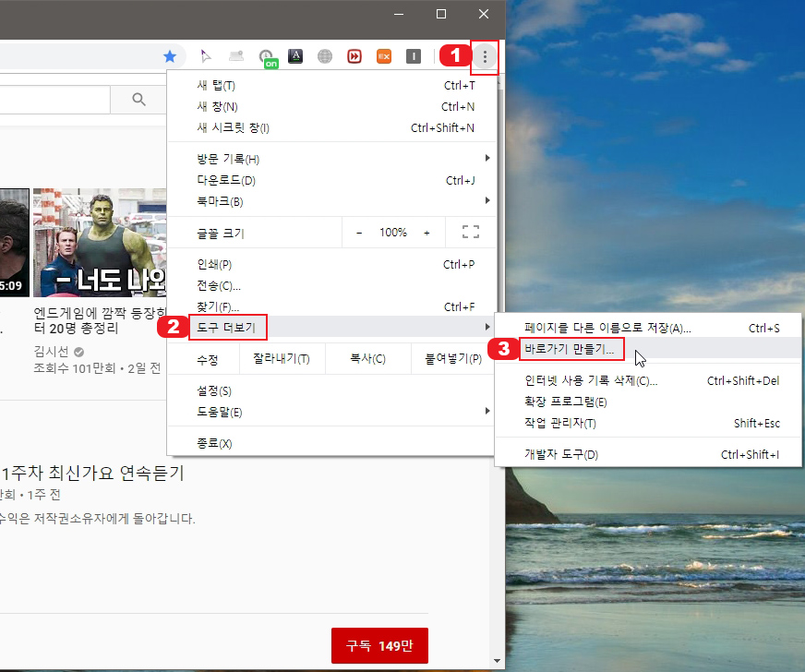Click the bookmark star in the address bar
Screen dimensions: 805x672
[168, 55]
